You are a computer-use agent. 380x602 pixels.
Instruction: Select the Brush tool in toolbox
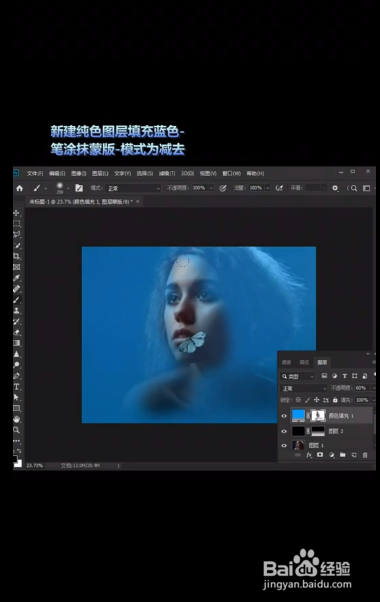click(17, 300)
